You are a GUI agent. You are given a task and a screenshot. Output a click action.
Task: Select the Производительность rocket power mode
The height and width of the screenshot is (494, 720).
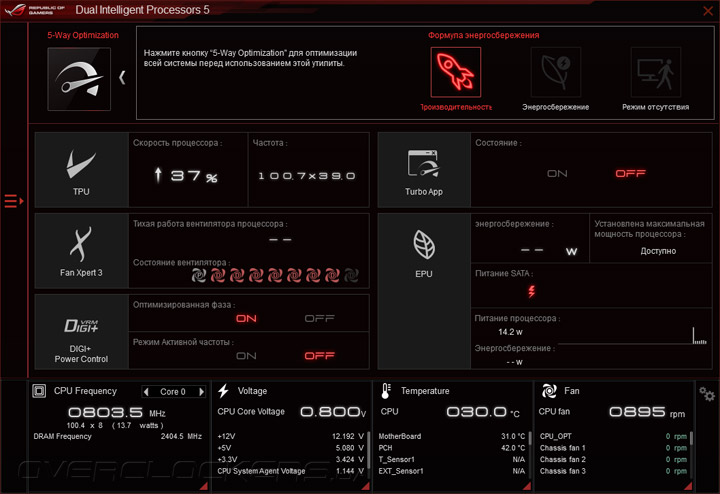pos(456,72)
